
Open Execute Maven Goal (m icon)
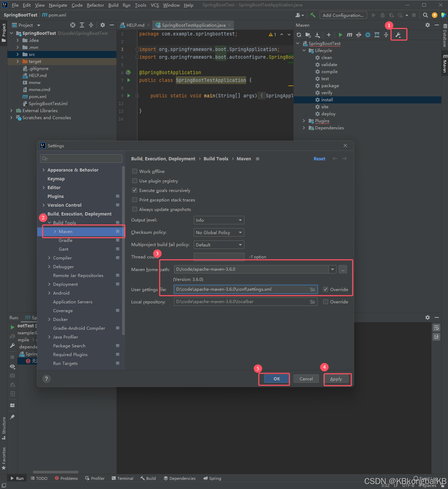click(349, 35)
